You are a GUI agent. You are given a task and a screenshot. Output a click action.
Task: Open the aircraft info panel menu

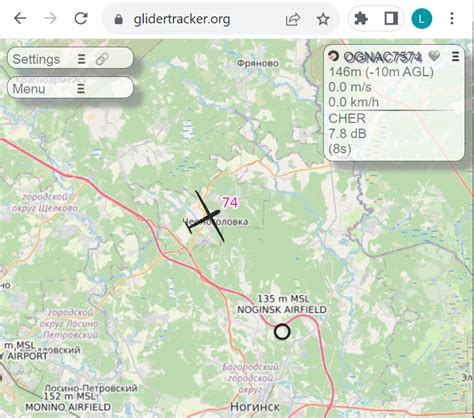(x=455, y=56)
